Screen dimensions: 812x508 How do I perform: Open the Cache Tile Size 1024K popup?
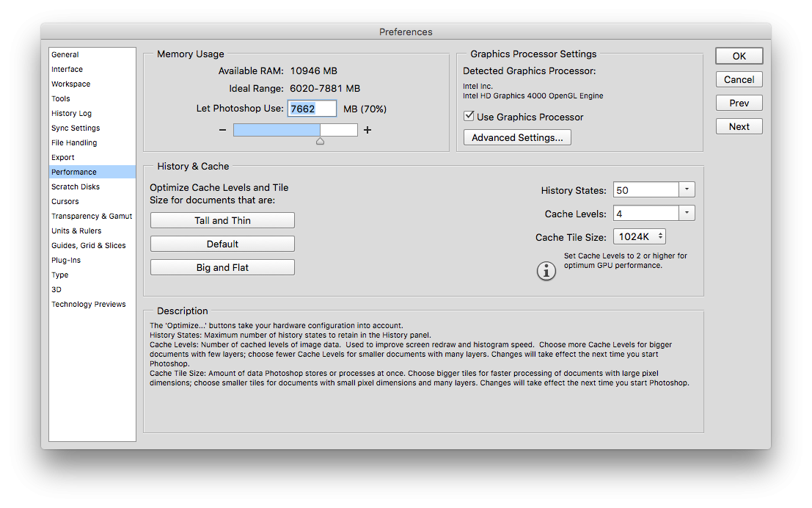[640, 237]
